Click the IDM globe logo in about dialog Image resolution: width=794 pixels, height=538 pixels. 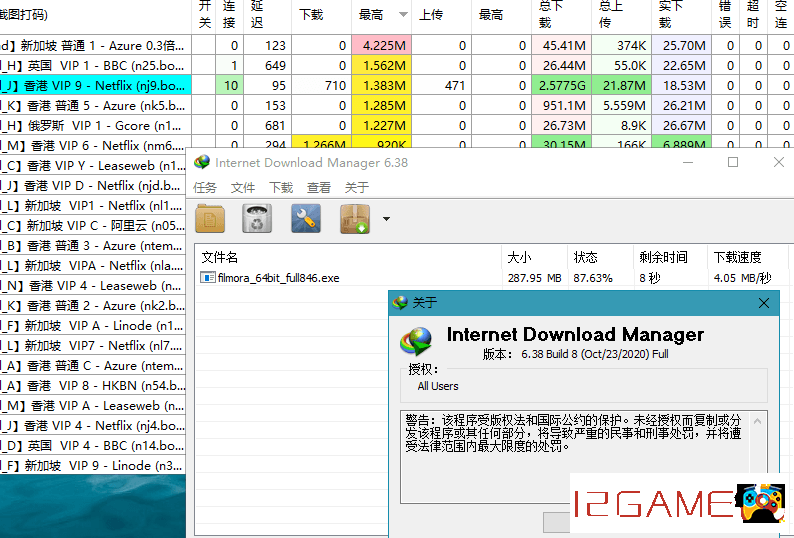click(x=415, y=340)
